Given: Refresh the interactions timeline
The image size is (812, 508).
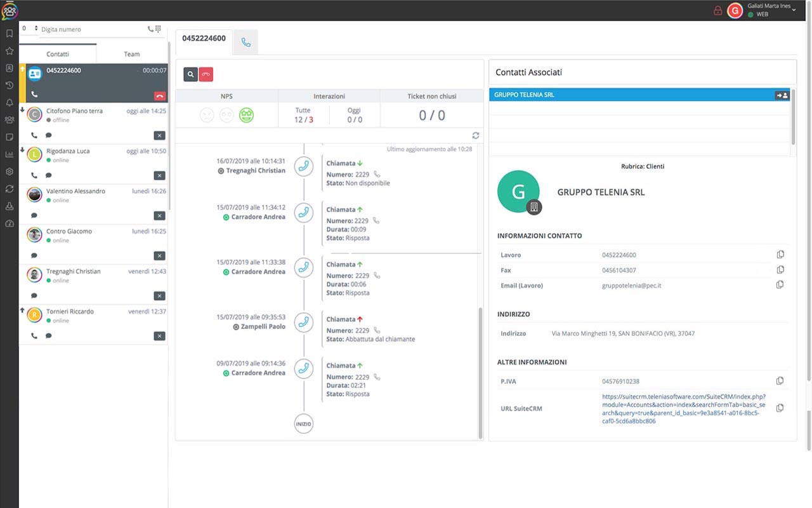Looking at the screenshot, I should click(476, 135).
